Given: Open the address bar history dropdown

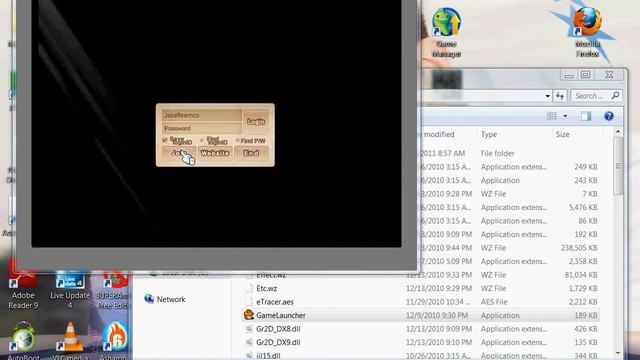Looking at the screenshot, I should click(547, 96).
